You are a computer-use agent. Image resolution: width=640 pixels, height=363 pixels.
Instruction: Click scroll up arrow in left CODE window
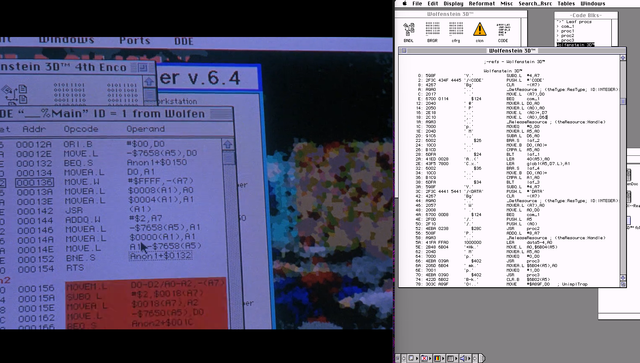coord(228,144)
